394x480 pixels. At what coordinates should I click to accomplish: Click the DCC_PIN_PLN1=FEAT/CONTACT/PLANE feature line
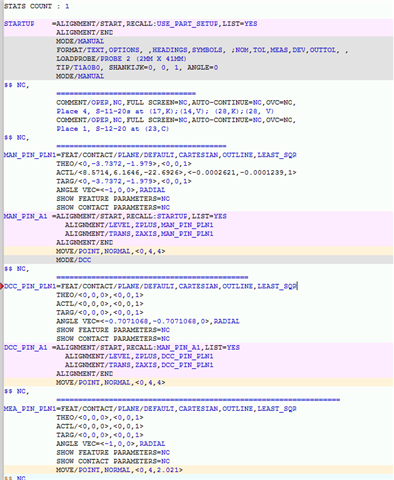tap(150, 286)
